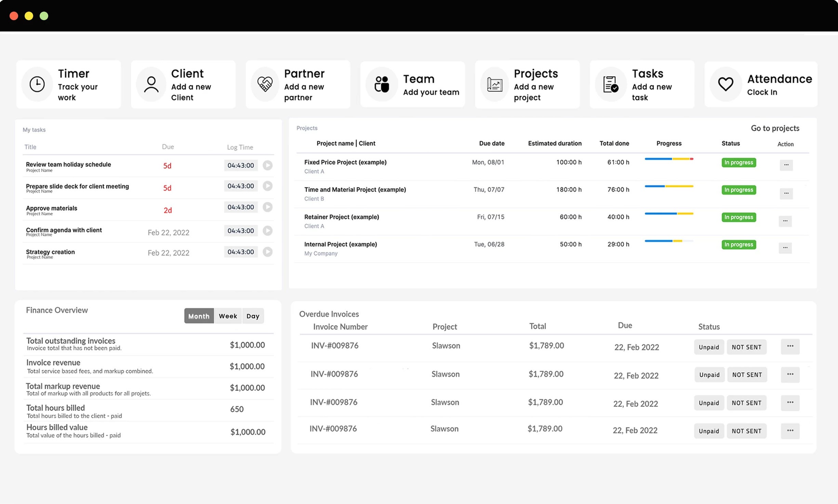Start timer for Approve materials task

[268, 207]
